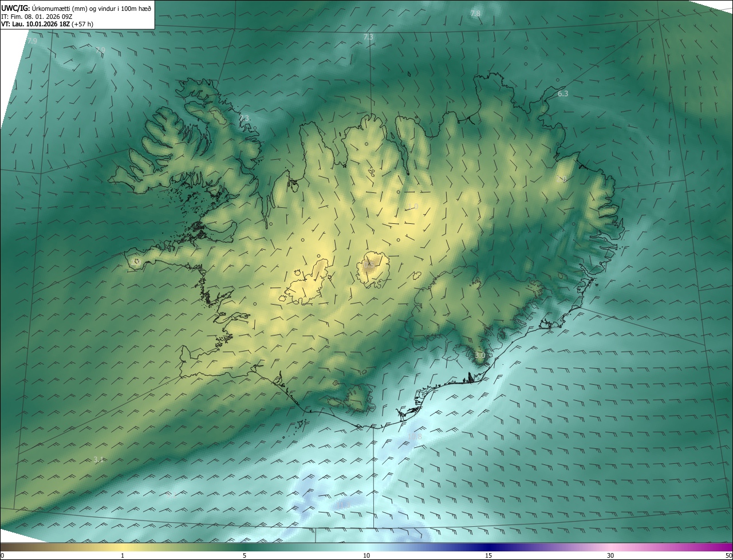
Task: Click the colorbar tick label 10
Action: tap(366, 555)
